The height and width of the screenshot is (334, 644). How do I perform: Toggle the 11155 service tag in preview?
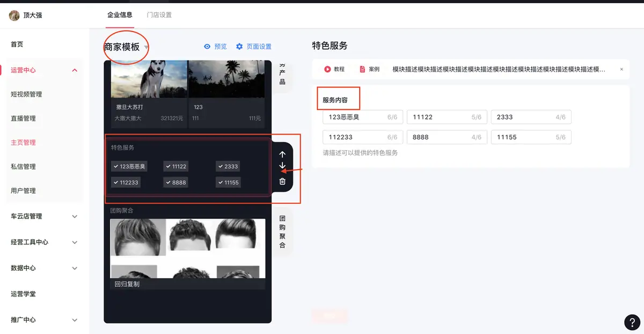229,182
